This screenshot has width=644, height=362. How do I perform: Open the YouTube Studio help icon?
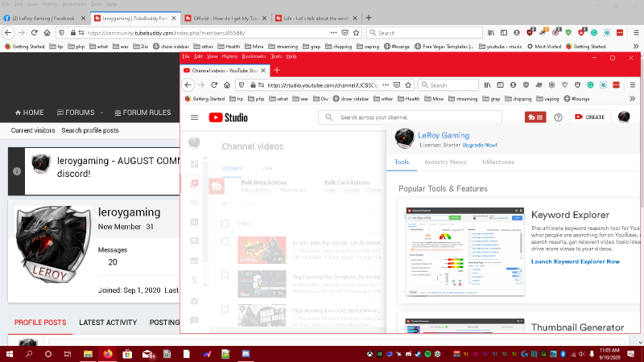pyautogui.click(x=558, y=117)
